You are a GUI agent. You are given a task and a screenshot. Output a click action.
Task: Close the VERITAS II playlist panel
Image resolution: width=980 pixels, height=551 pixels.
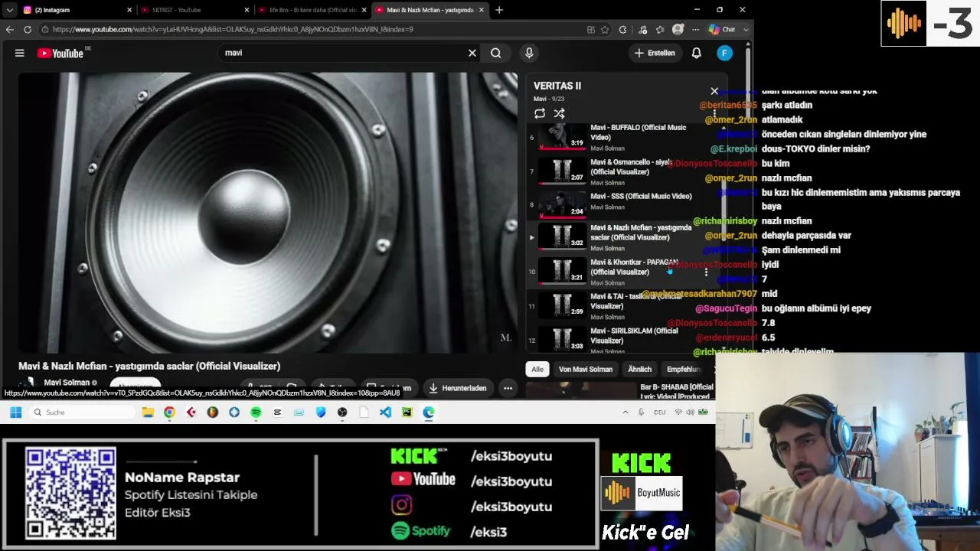click(x=714, y=91)
